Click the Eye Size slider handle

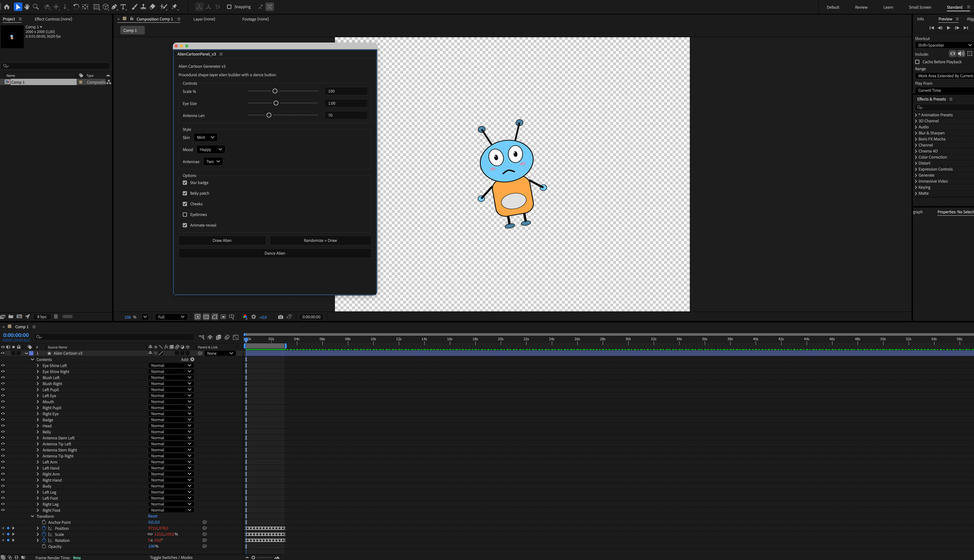pos(276,103)
